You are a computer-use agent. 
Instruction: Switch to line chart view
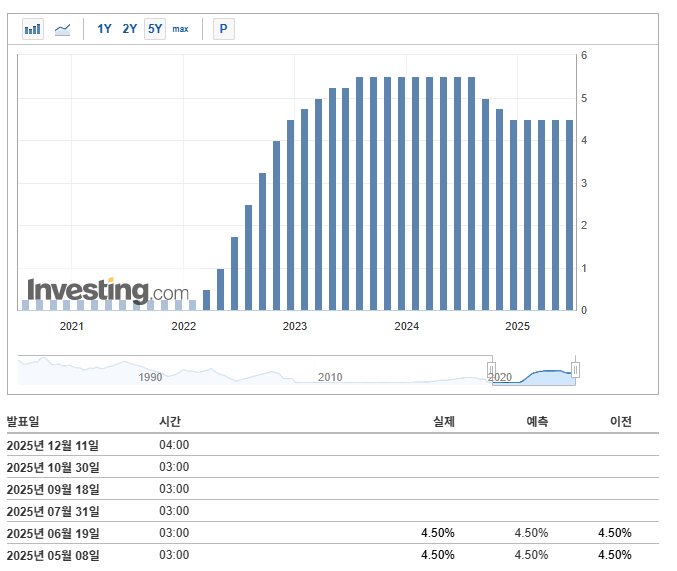click(62, 29)
